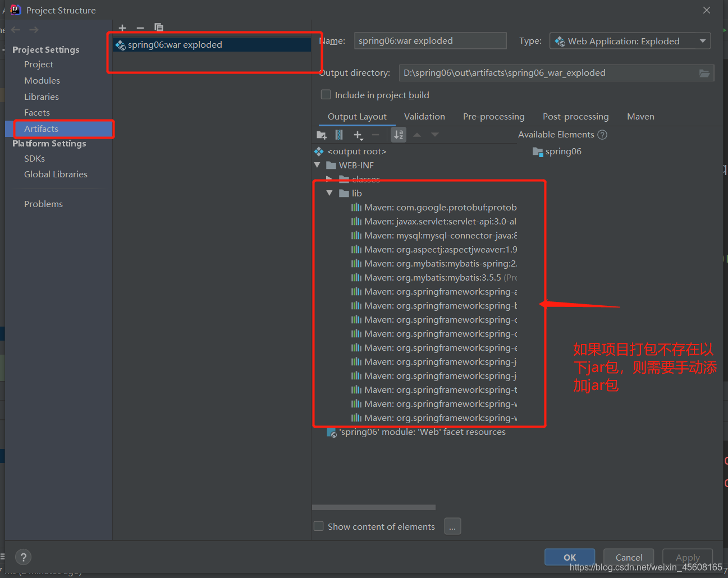
Task: Open the Post-processing tab
Action: pos(576,117)
